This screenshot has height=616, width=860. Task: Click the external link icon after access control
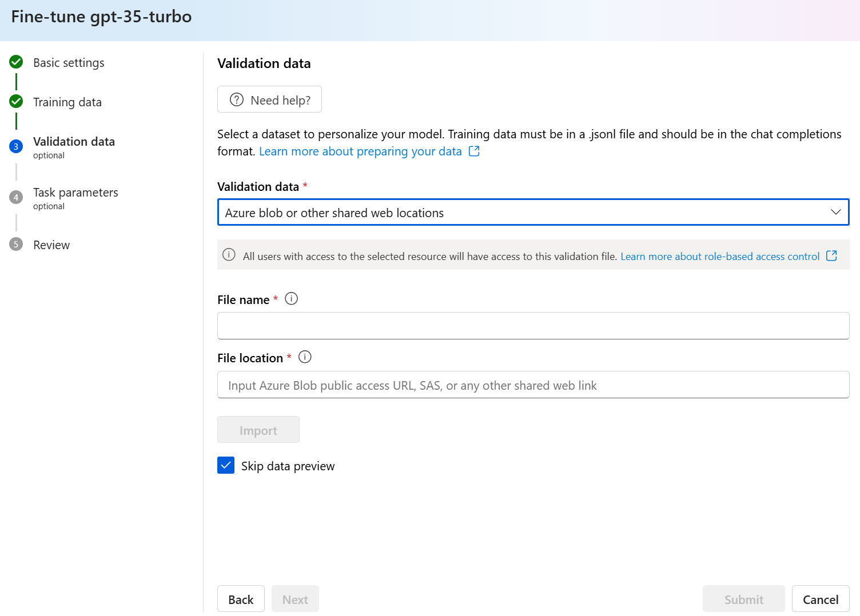(831, 256)
